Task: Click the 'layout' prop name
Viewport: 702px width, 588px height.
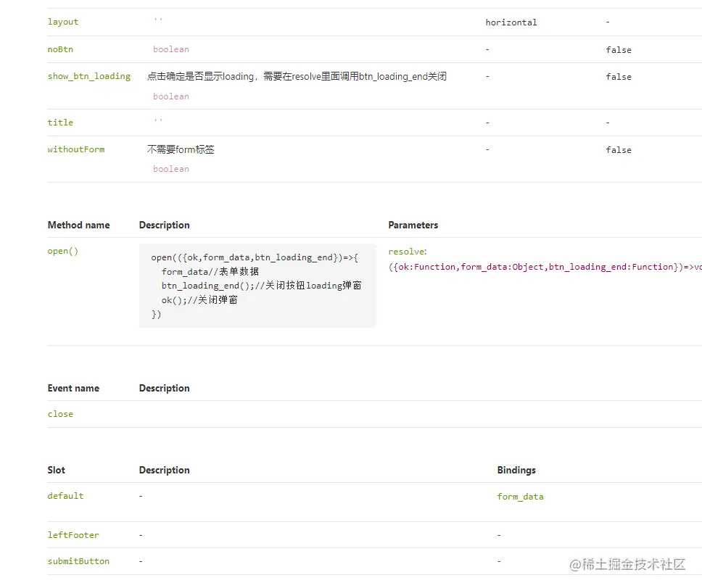Action: (62, 22)
